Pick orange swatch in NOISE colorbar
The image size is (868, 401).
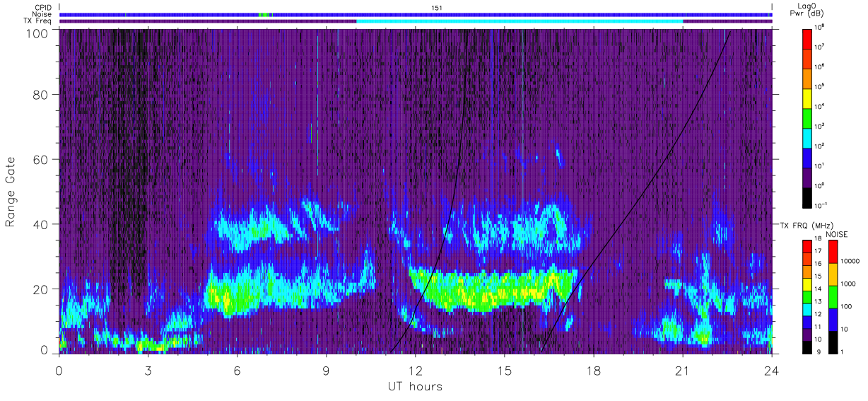click(832, 274)
